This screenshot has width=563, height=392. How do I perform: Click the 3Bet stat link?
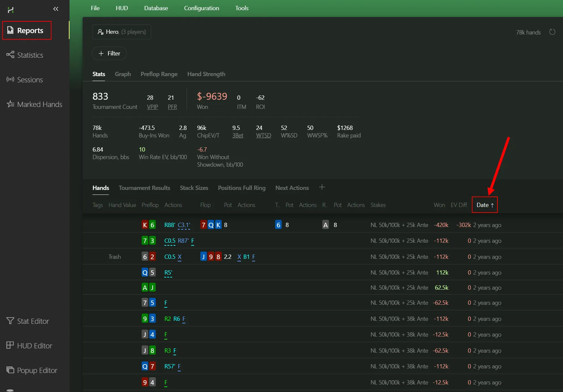tap(238, 135)
